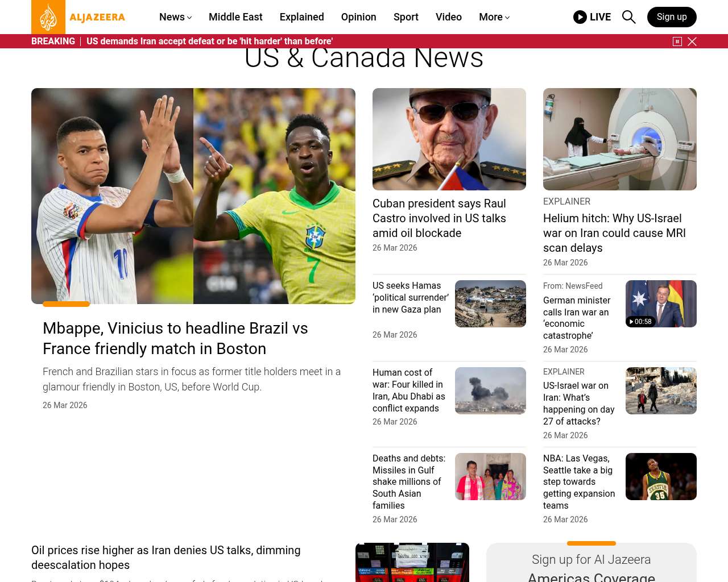Go to the Sport section
728x582 pixels.
(406, 17)
